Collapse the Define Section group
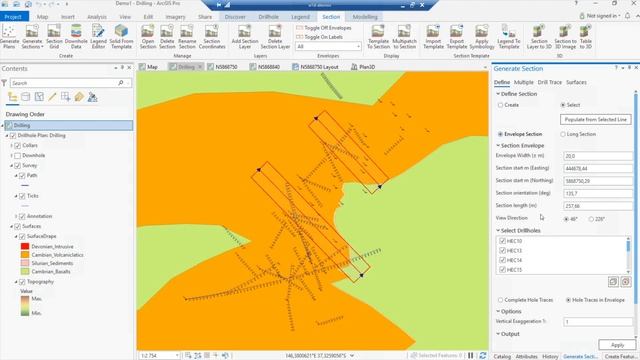This screenshot has width=640, height=360. coord(498,94)
